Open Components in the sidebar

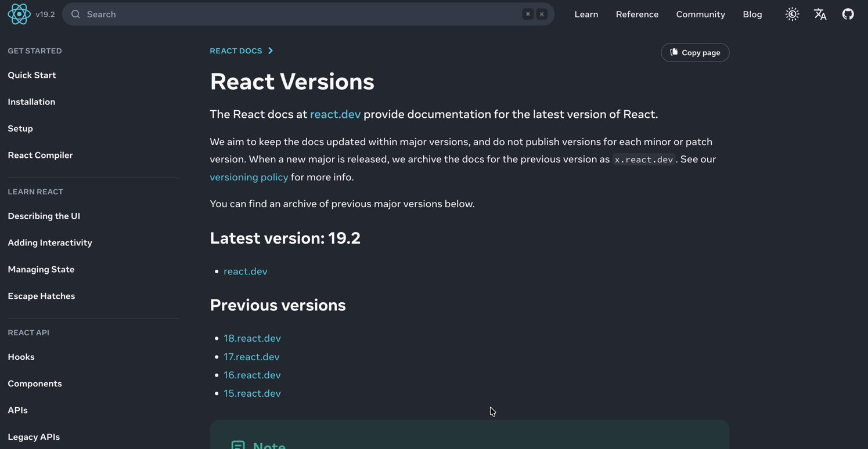click(x=35, y=383)
